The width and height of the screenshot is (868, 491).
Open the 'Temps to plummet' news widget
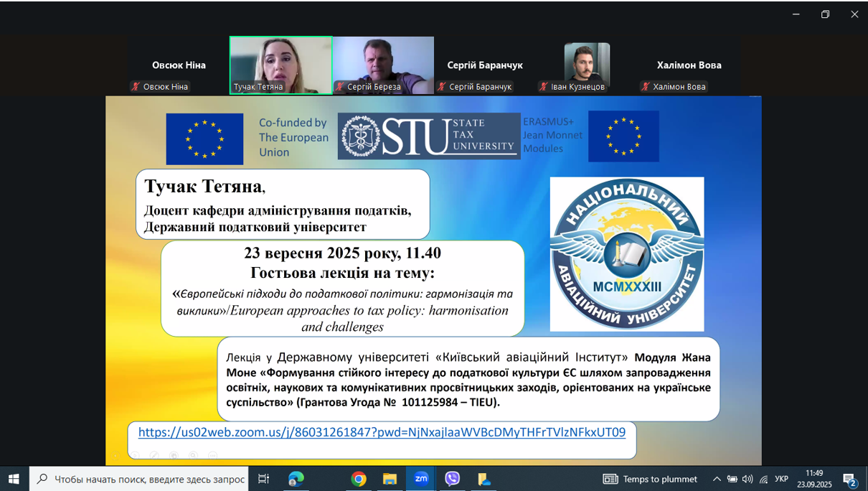click(650, 479)
